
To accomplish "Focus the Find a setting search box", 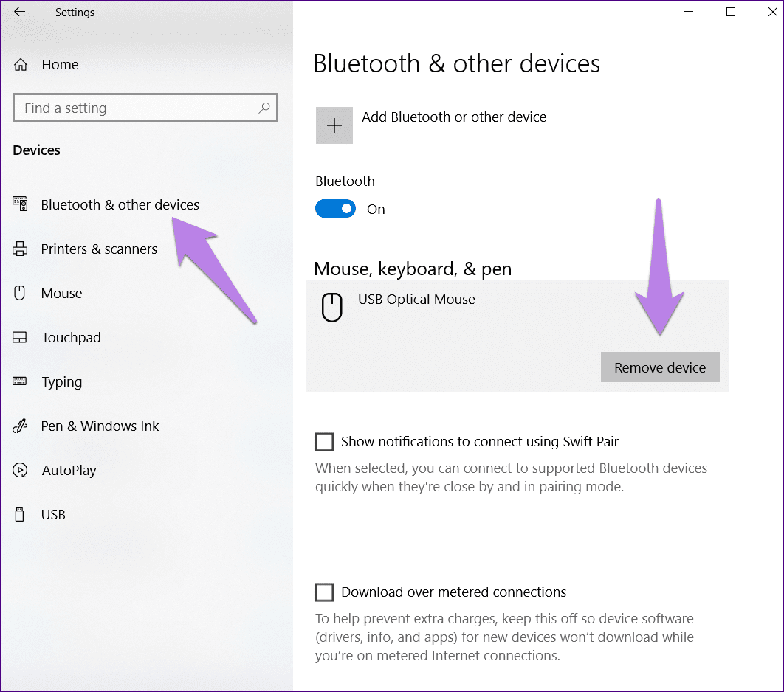I will (145, 108).
